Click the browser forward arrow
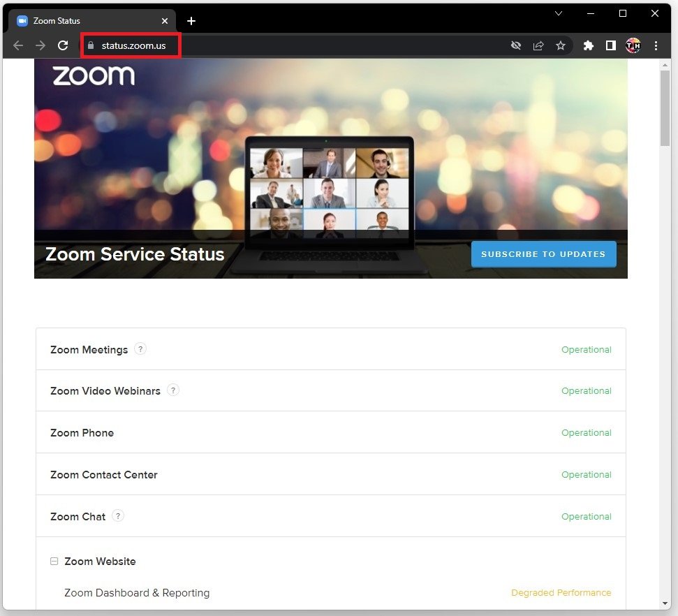The image size is (678, 616). 40,45
